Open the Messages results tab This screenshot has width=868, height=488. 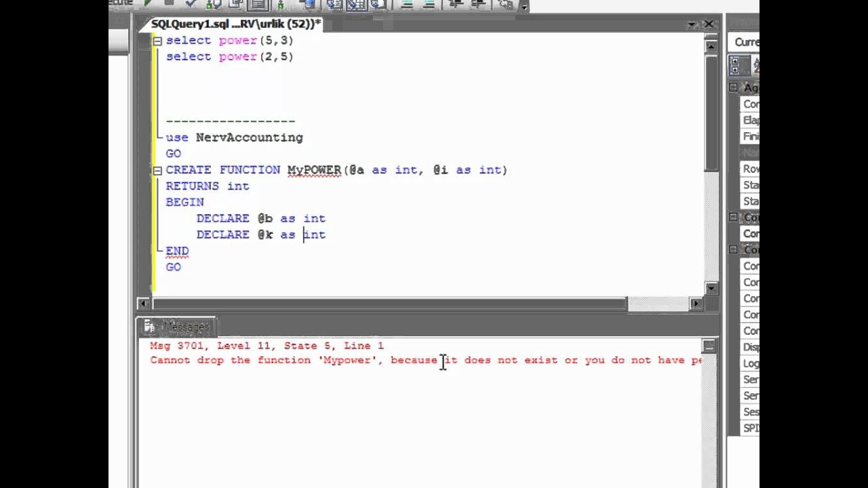click(178, 327)
